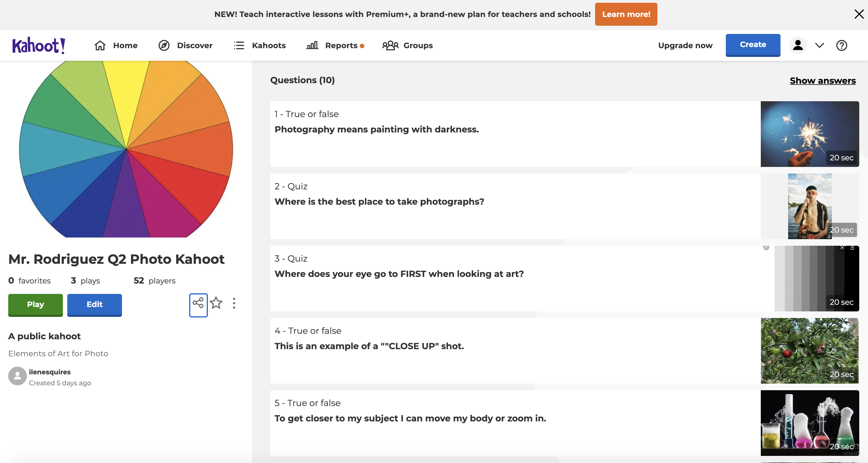The width and height of the screenshot is (868, 463).
Task: Click the share icon below stats
Action: pyautogui.click(x=198, y=304)
